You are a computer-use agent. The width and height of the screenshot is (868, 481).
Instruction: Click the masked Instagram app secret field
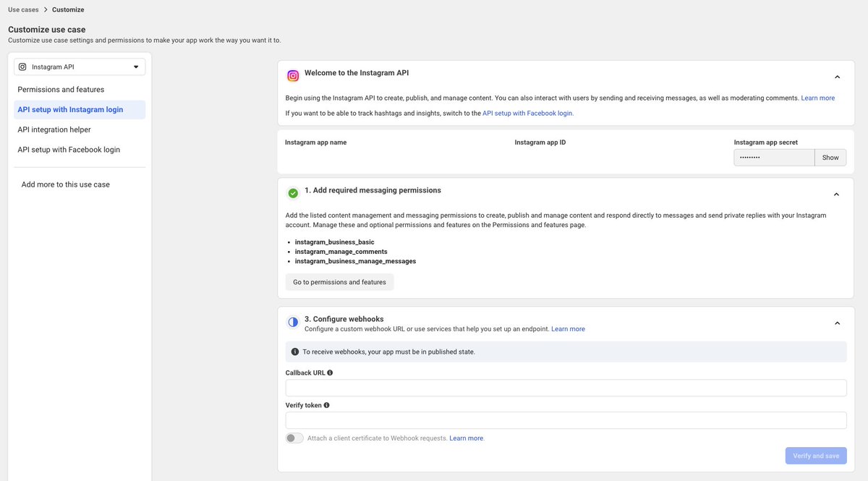click(774, 158)
